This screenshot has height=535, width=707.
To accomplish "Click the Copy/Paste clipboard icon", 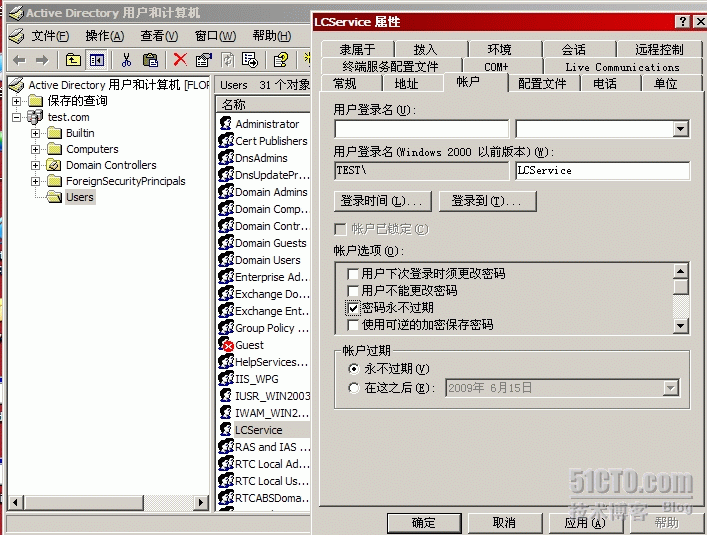I will tap(150, 60).
